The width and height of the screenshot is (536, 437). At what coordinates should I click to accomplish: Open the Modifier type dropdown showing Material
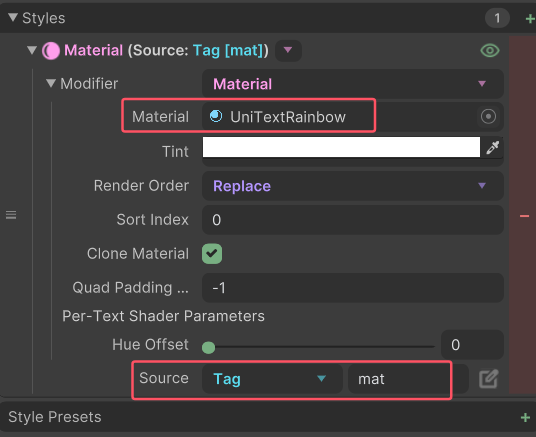click(x=352, y=84)
